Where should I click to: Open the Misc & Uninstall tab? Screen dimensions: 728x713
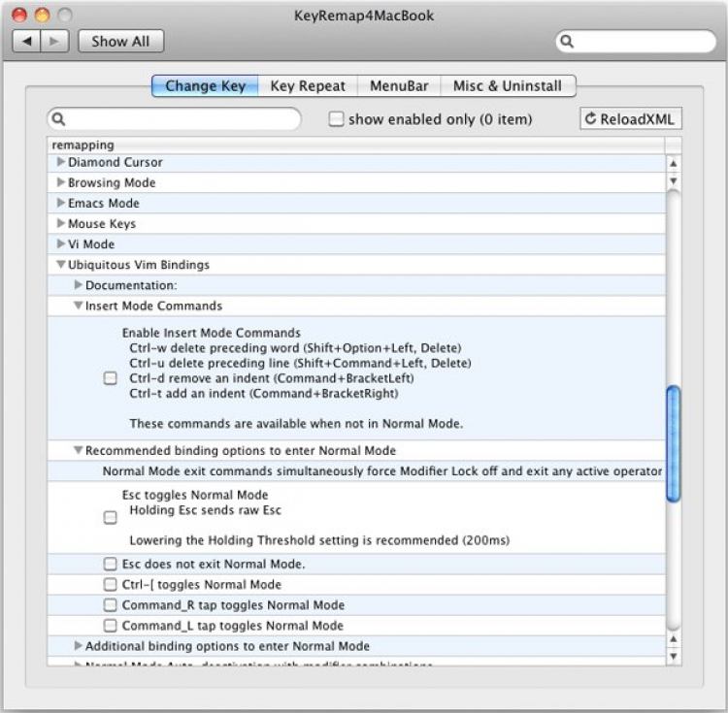tap(508, 85)
